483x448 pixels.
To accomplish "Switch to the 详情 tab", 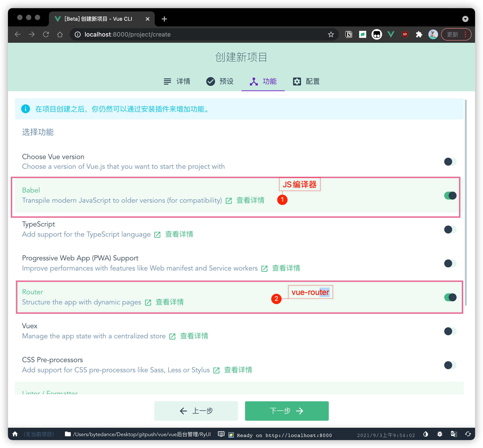I will pyautogui.click(x=177, y=81).
